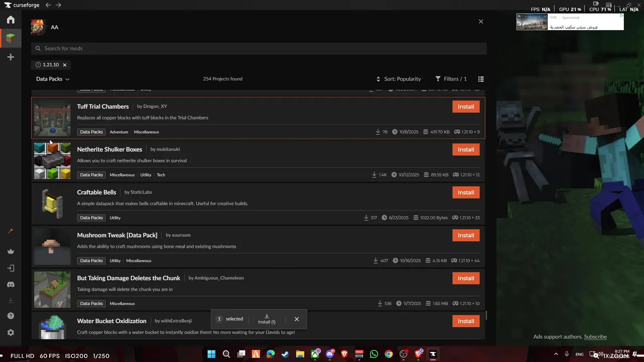644x362 pixels.
Task: Click the 254 Projects found text
Action: coord(222,79)
